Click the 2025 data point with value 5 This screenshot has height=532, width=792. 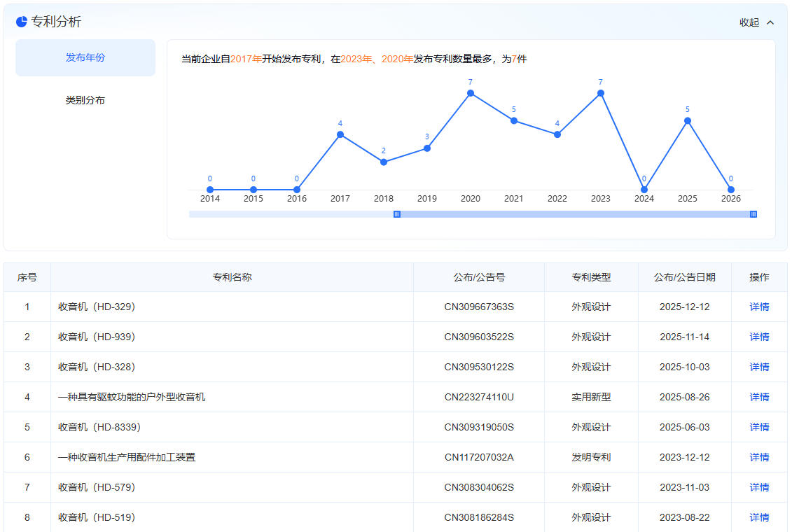pyautogui.click(x=688, y=120)
